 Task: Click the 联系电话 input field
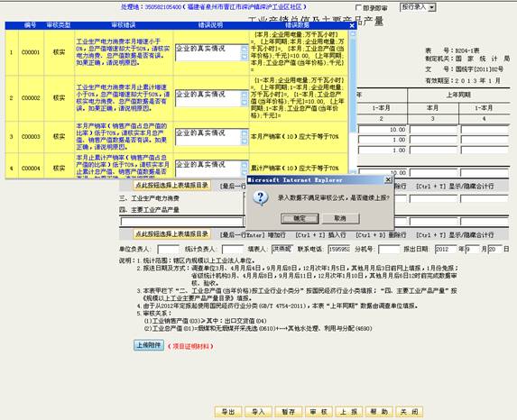tap(339, 250)
